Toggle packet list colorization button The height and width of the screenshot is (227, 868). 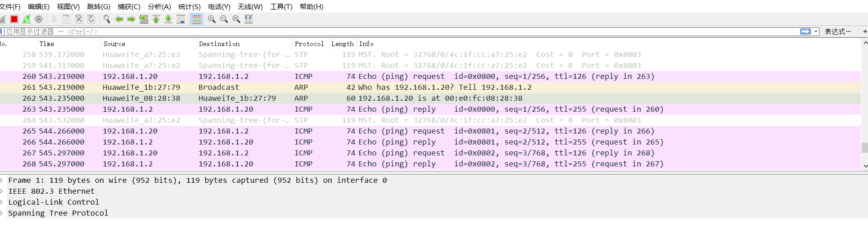197,19
